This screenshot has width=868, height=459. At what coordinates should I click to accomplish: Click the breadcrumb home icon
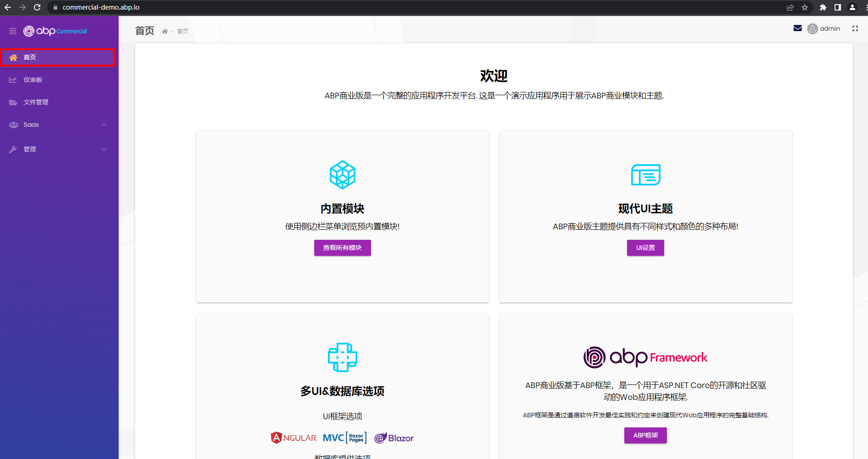[x=165, y=31]
